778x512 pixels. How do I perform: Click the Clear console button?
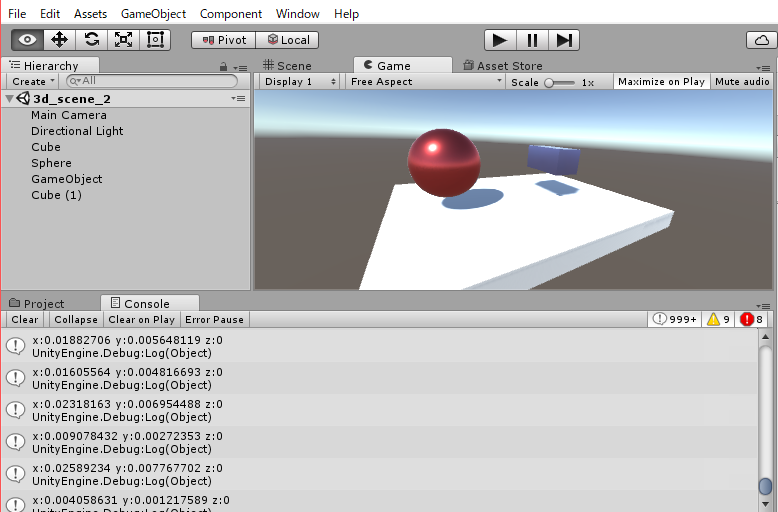point(25,320)
